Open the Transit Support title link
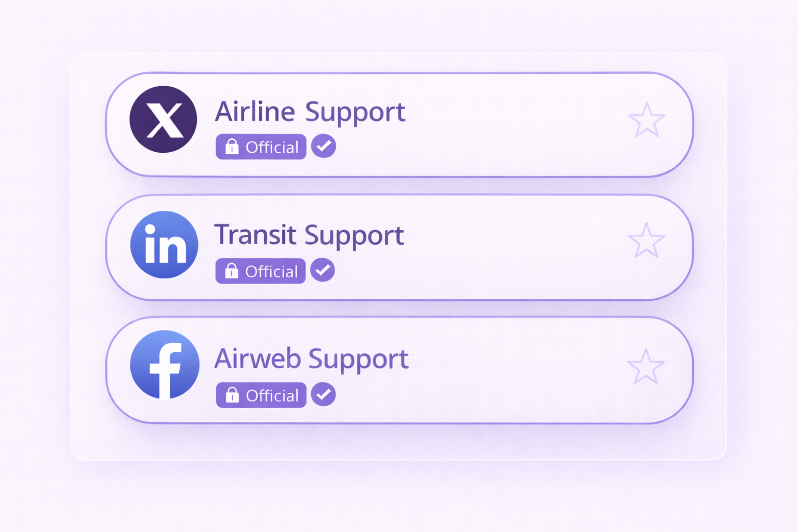Screen dimensions: 798x532 tap(309, 235)
